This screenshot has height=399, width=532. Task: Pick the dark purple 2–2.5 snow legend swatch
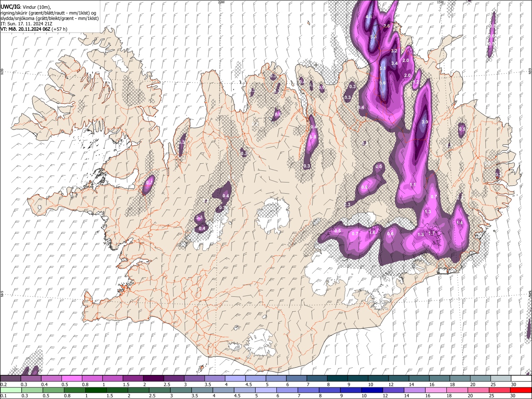pyautogui.click(x=153, y=378)
